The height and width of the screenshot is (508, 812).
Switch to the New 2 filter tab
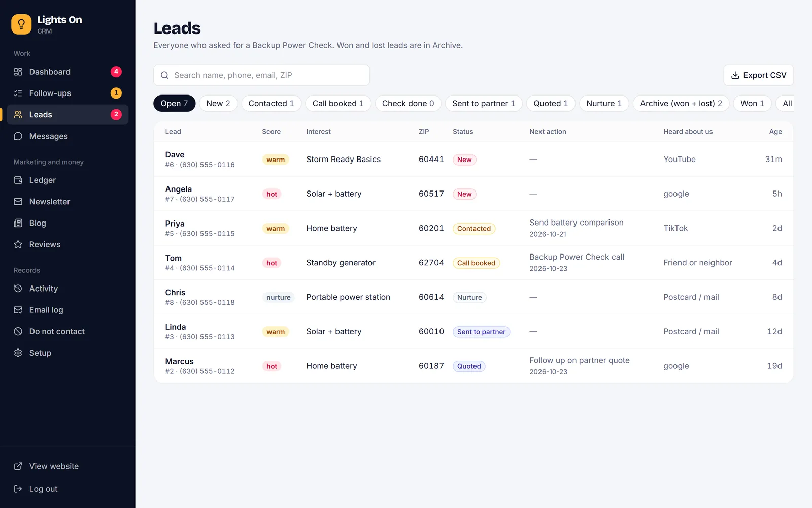pos(218,103)
